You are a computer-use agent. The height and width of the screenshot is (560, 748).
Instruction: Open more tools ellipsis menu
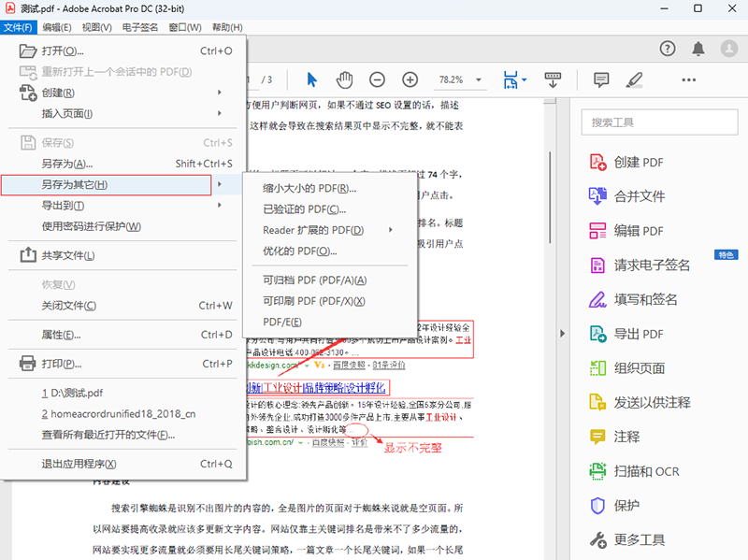click(x=688, y=79)
